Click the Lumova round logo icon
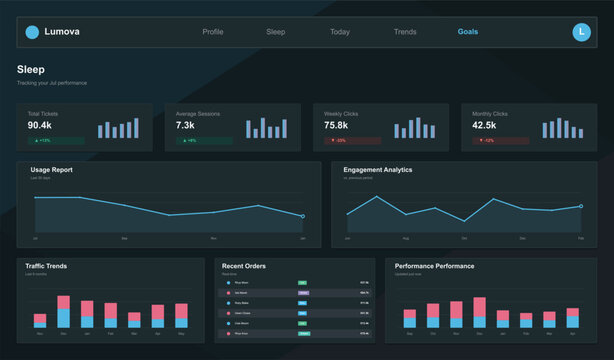614x360 pixels. (32, 32)
